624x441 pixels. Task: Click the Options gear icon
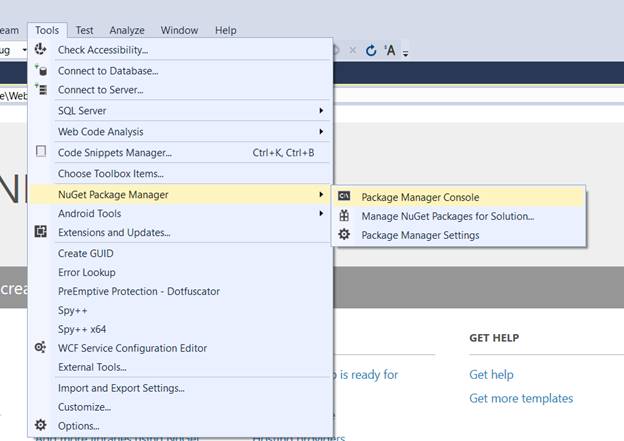point(41,425)
